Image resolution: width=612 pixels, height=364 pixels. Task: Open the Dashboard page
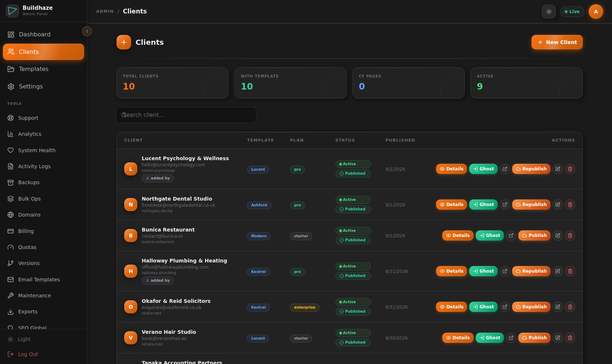pos(43,34)
